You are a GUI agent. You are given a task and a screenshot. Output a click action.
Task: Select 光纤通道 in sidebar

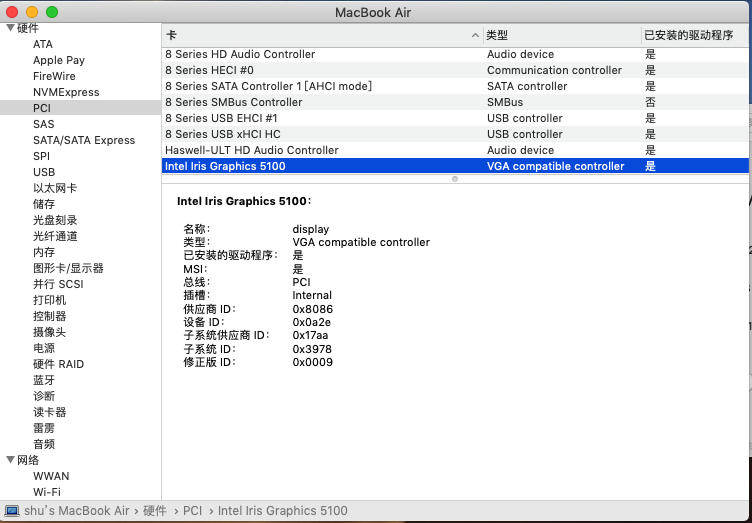(55, 236)
